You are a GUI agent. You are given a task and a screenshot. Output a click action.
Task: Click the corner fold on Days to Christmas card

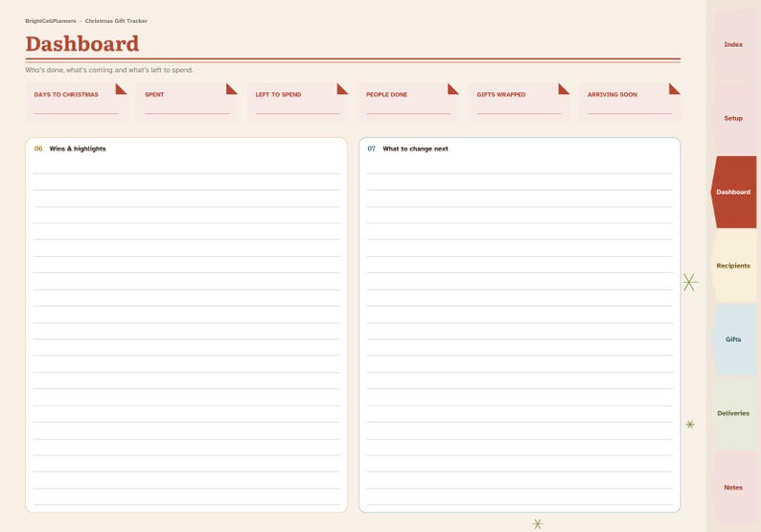(x=120, y=90)
